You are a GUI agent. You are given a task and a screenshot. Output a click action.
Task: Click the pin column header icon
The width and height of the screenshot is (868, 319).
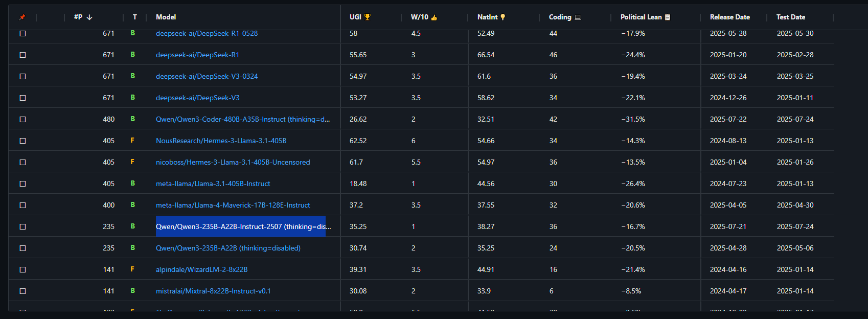point(22,17)
